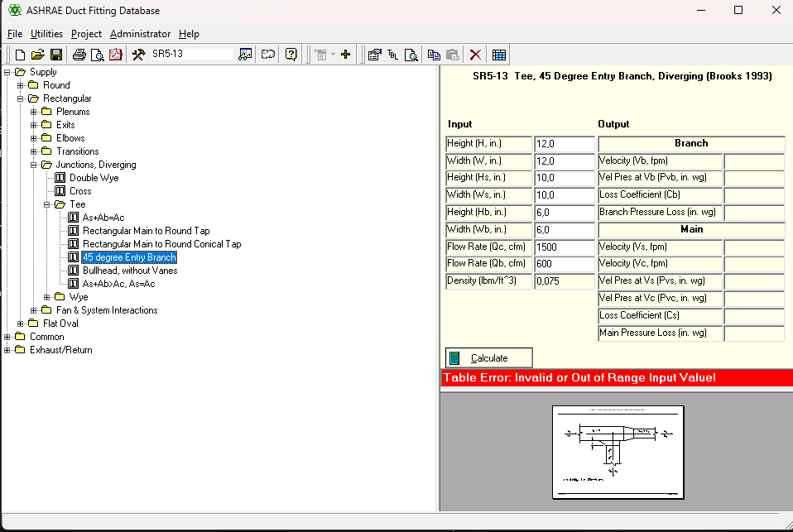This screenshot has height=532, width=793.
Task: Click the ASHRAE app logo in the title bar
Action: coord(15,10)
